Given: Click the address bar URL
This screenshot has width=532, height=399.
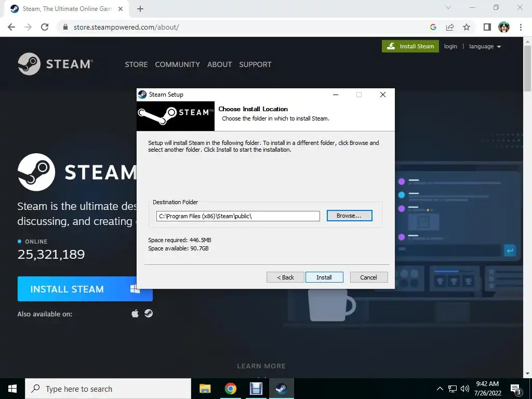Looking at the screenshot, I should (x=126, y=27).
